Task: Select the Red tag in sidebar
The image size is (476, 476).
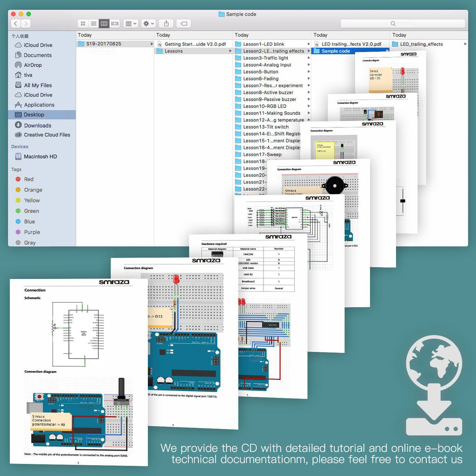Action: 29,179
